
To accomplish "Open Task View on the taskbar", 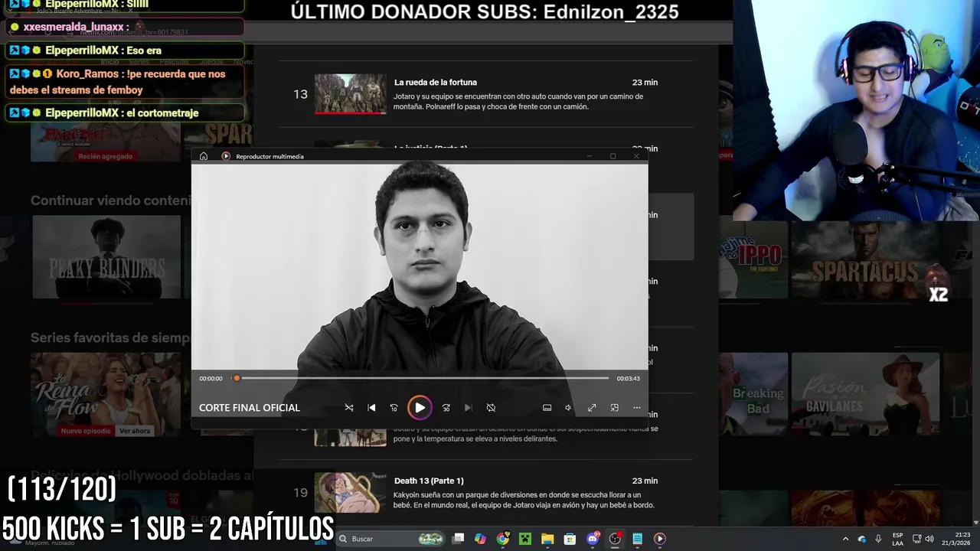I will 458,539.
